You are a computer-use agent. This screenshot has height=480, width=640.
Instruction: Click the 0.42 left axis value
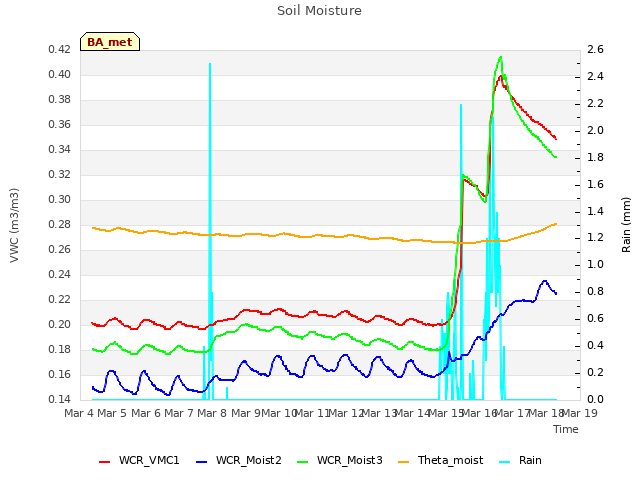(x=59, y=49)
